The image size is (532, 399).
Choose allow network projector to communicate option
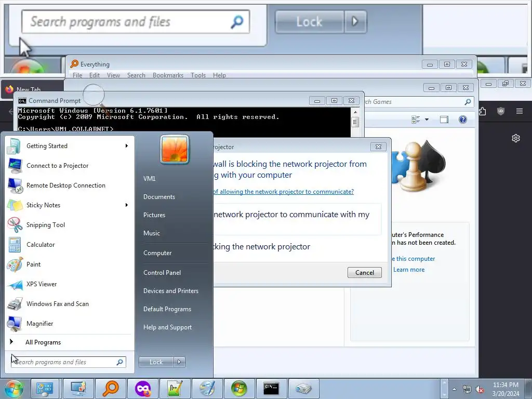coord(297,219)
